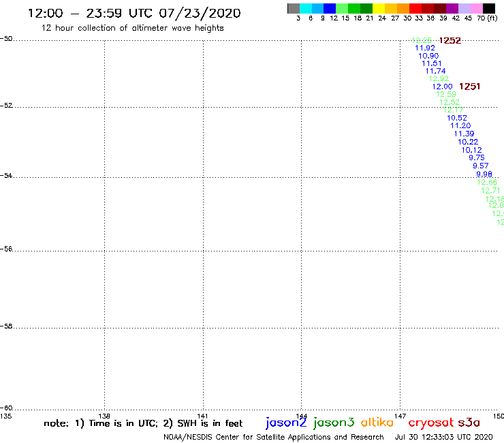This screenshot has height=443, width=504.
Task: Click the -58 latitude axis label
Action: click(x=6, y=326)
